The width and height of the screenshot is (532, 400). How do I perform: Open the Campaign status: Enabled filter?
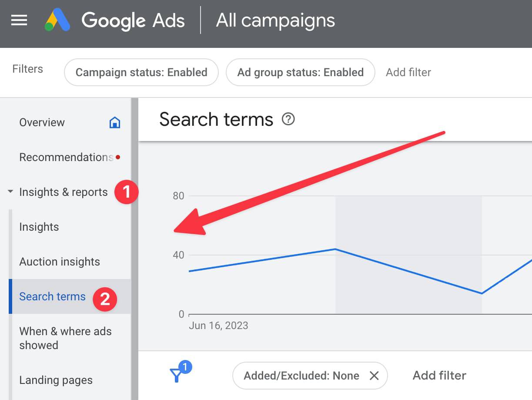click(x=141, y=72)
